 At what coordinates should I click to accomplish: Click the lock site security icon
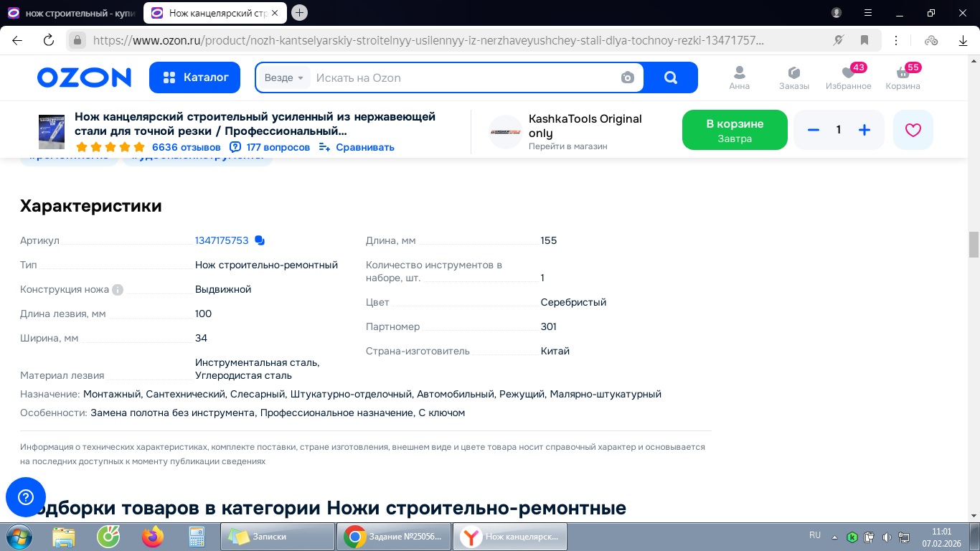[x=77, y=40]
